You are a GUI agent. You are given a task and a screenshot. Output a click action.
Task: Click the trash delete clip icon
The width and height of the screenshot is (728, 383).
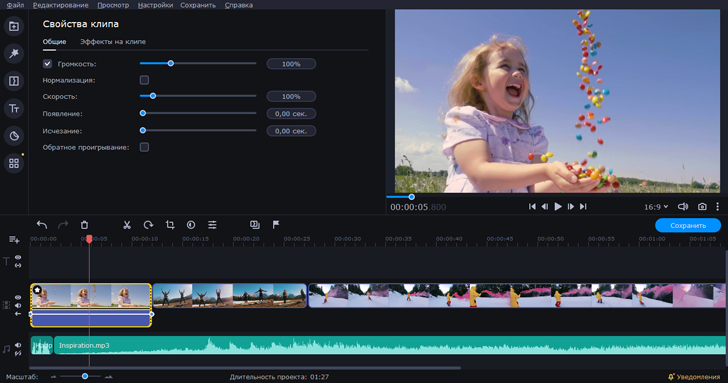pyautogui.click(x=84, y=225)
